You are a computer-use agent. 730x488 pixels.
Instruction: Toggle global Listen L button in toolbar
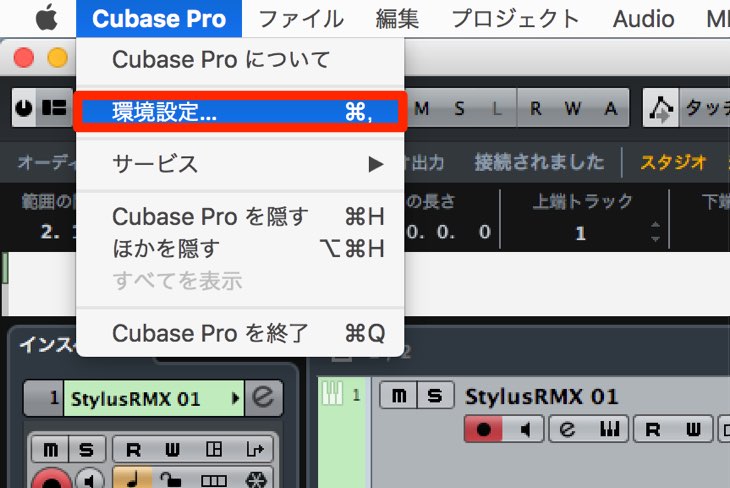coord(497,108)
